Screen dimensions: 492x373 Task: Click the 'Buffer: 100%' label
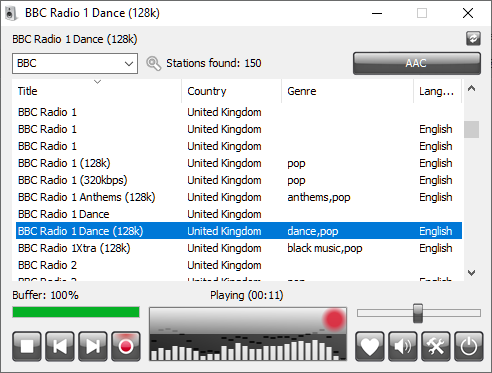coord(45,295)
